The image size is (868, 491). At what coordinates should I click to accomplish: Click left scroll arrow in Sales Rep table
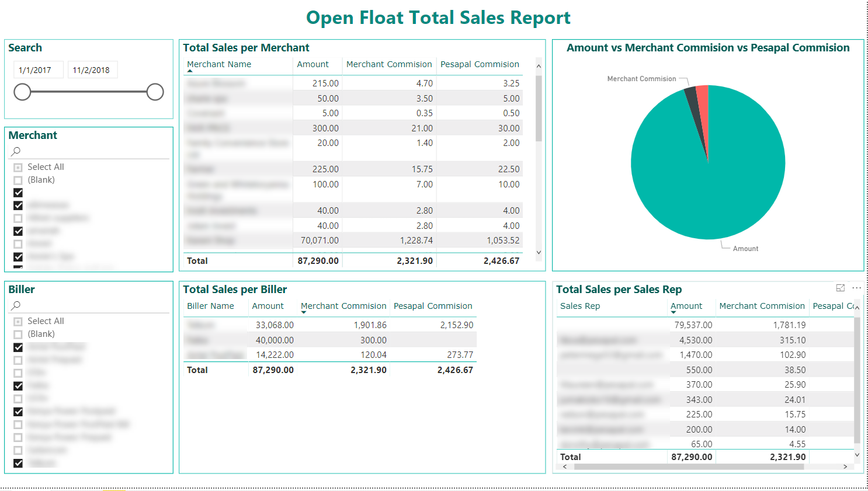point(565,466)
